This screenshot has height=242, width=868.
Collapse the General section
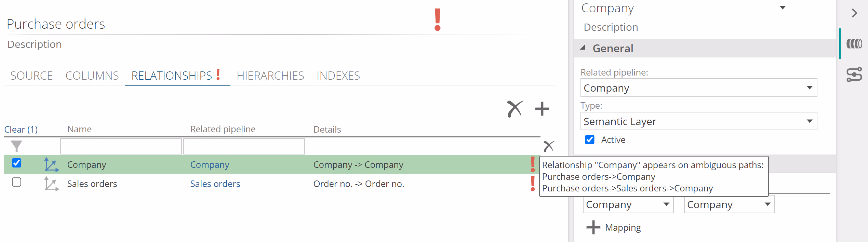tap(583, 48)
